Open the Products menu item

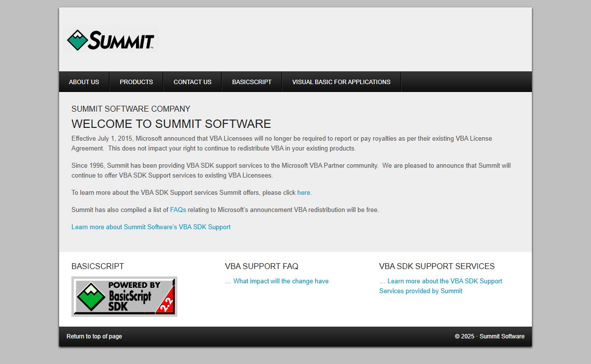(136, 82)
